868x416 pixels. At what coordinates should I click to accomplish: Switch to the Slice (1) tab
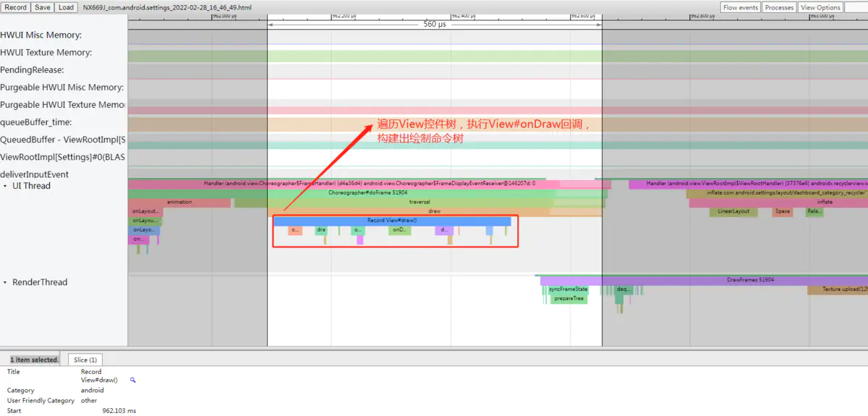pos(85,360)
